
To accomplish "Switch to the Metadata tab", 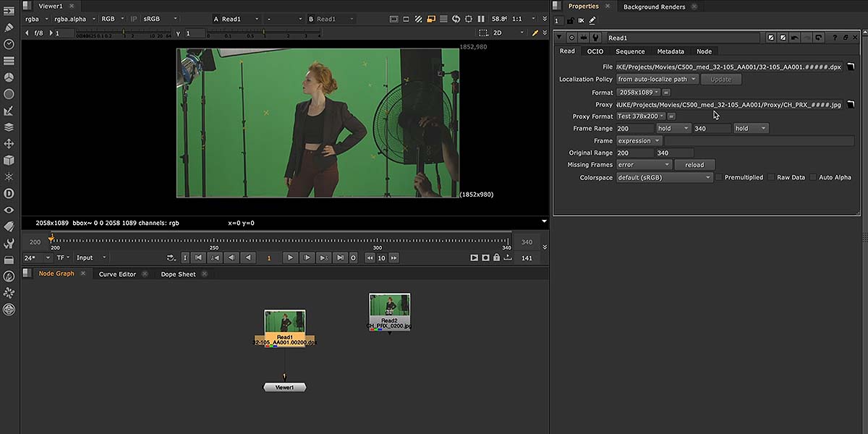I will [x=671, y=51].
